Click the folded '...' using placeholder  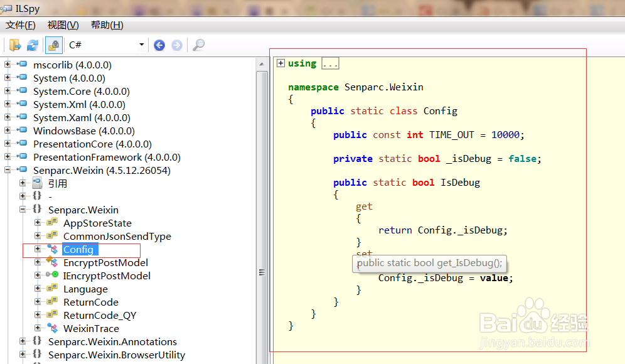point(331,63)
